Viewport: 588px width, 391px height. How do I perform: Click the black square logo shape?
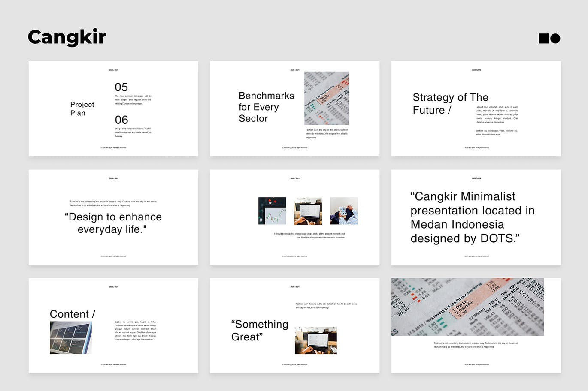543,39
